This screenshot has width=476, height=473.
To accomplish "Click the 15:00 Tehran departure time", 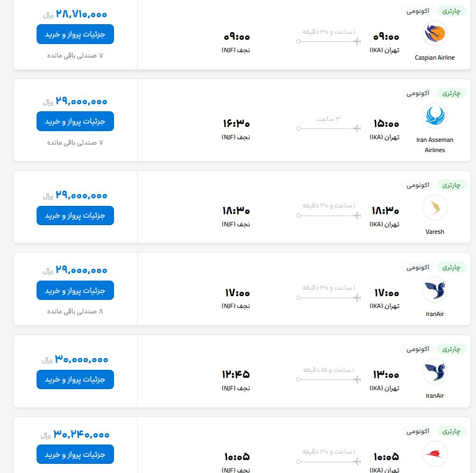I will tap(386, 124).
